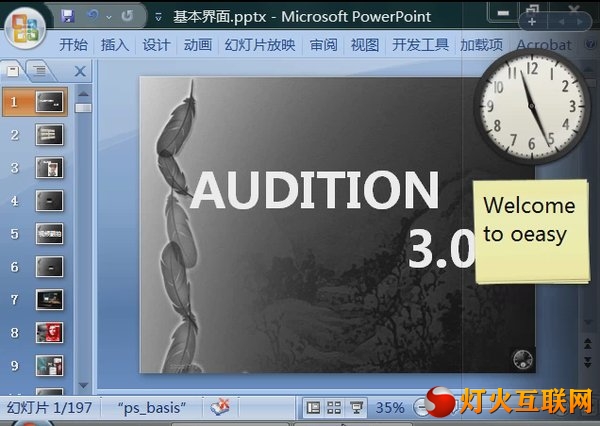This screenshot has height=426, width=600.
Task: Redo action in Quick Access toolbar
Action: (127, 16)
